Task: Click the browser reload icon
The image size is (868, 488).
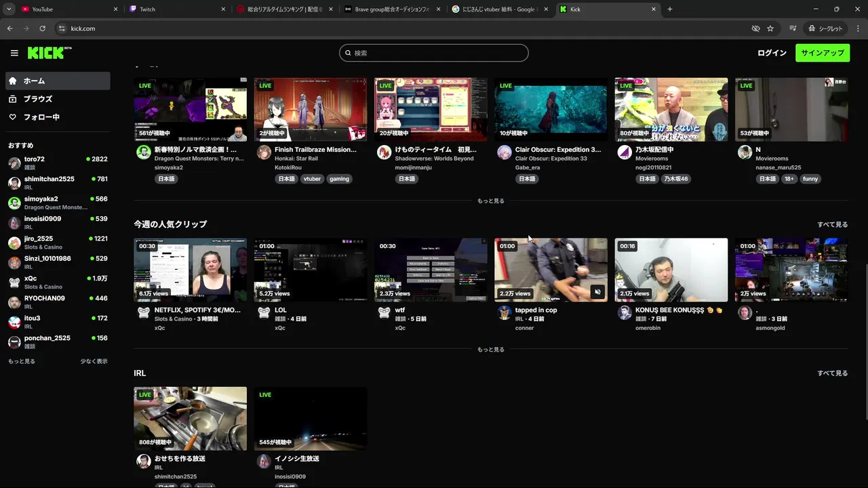Action: pyautogui.click(x=42, y=28)
